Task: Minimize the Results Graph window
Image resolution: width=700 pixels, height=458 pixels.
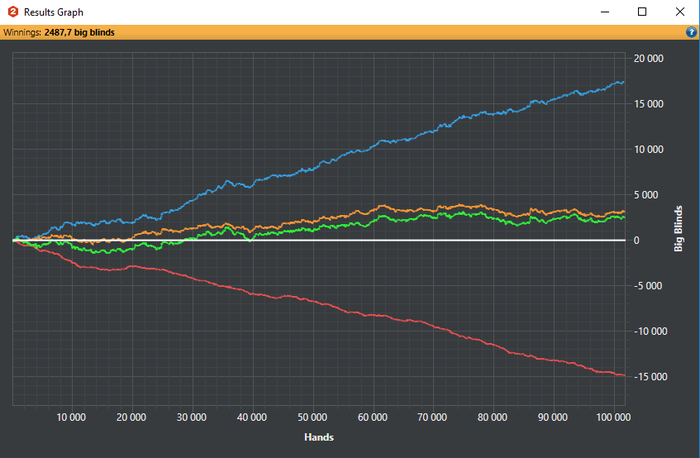Action: [605, 12]
